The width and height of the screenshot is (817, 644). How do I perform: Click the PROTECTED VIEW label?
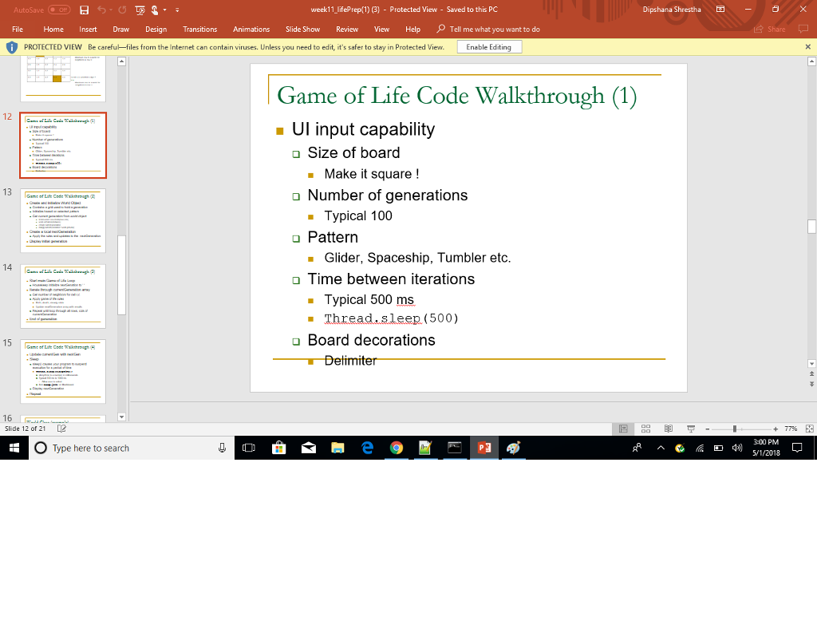(x=53, y=47)
